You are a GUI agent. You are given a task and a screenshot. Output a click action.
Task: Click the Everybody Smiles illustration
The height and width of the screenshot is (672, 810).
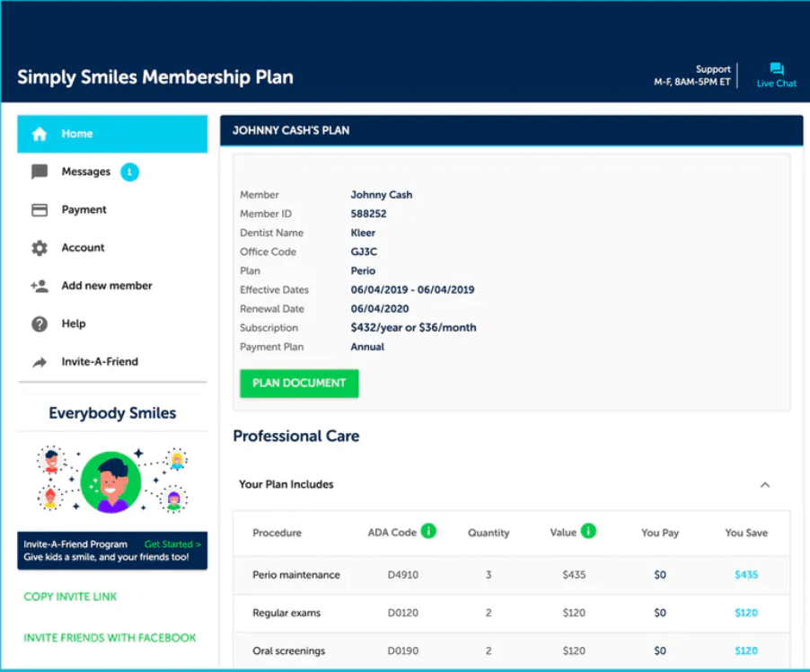[112, 480]
